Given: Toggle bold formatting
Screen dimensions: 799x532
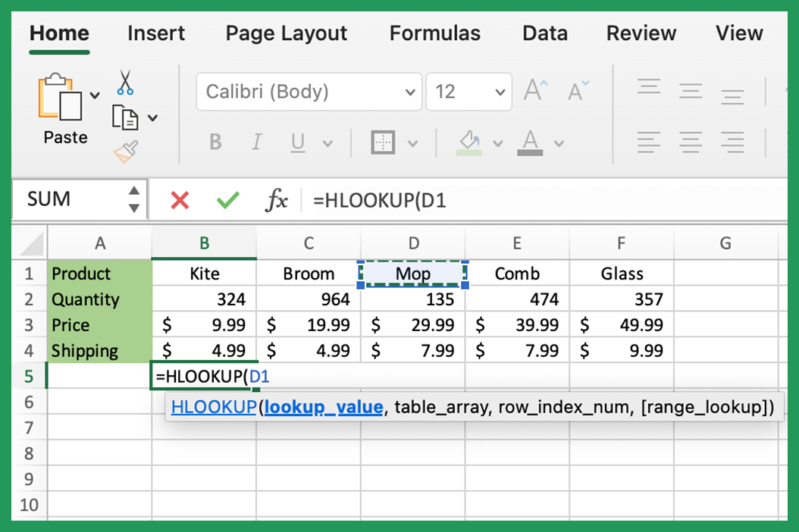Looking at the screenshot, I should [x=215, y=142].
